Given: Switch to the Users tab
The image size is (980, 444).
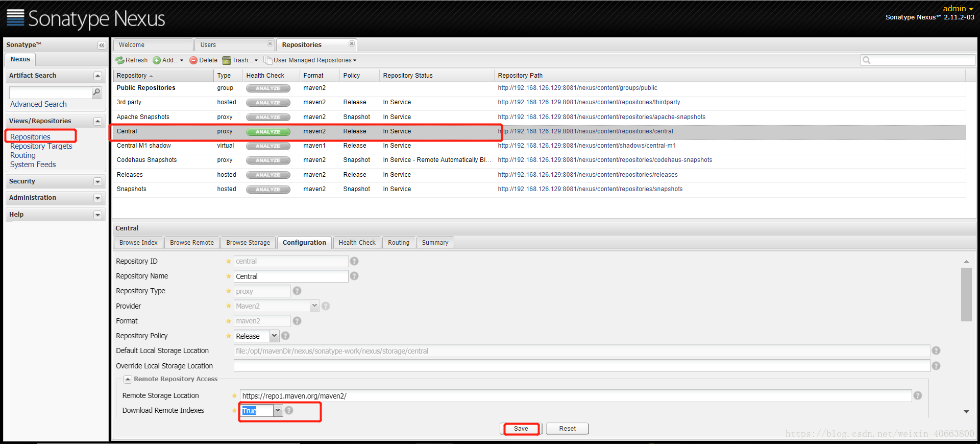Looking at the screenshot, I should tap(234, 45).
